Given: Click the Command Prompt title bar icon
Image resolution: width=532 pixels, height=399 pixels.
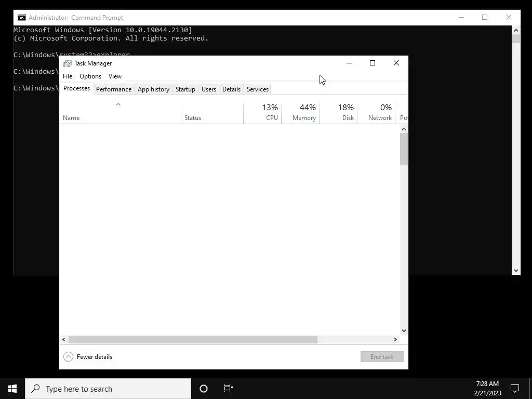Looking at the screenshot, I should [22, 18].
